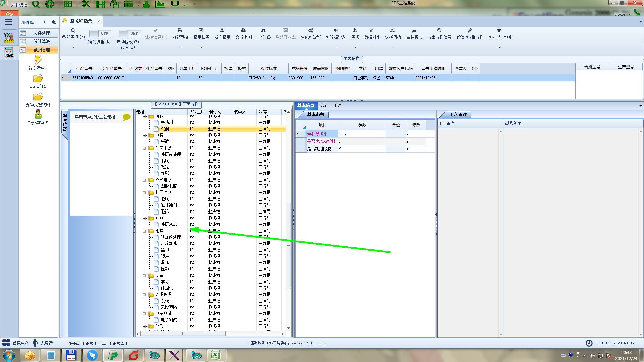The width and height of the screenshot is (644, 362).
Task: Click 重选开料图 button
Action: coord(286,35)
